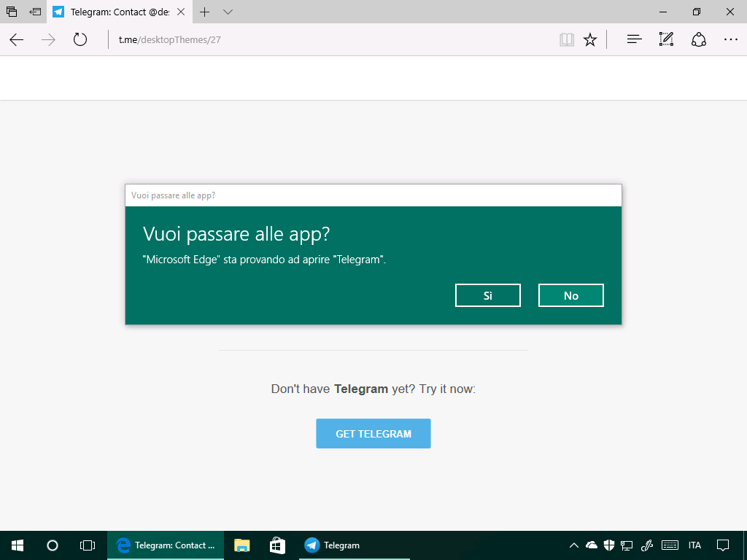Open Windows Ink Workspace pen icon
The height and width of the screenshot is (560, 747).
[646, 545]
